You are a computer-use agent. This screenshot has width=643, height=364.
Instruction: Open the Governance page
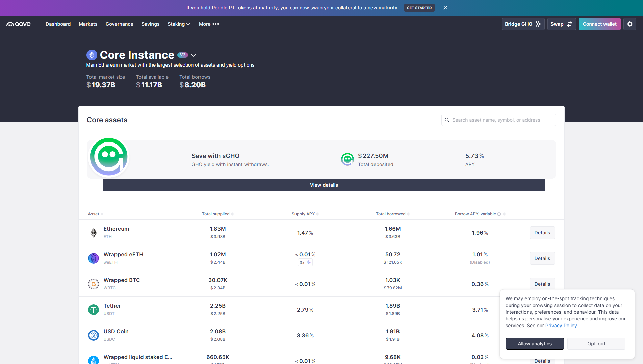click(x=120, y=24)
